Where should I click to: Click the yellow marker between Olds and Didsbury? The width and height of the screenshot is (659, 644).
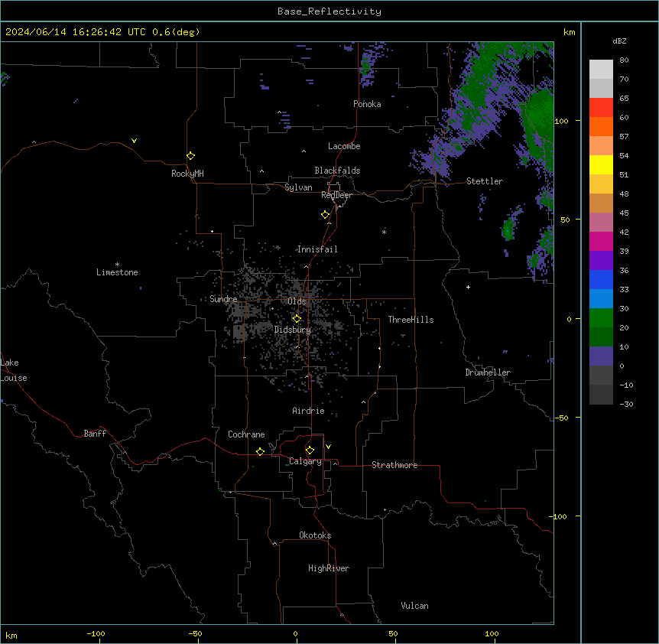tap(297, 319)
